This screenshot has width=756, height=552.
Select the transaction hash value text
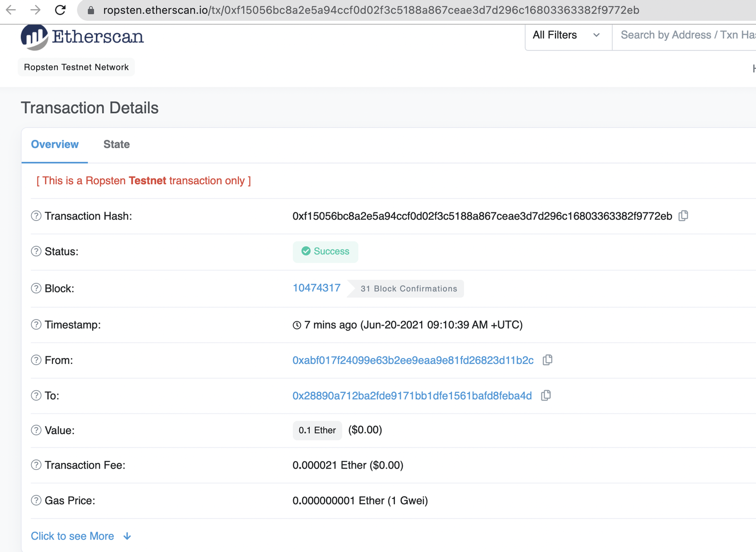pos(482,216)
